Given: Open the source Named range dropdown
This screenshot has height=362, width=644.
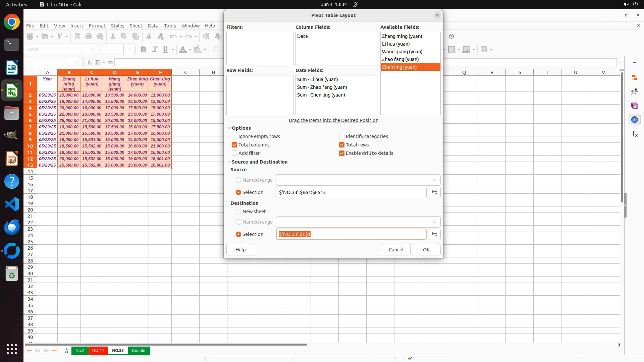Looking at the screenshot, I should [x=434, y=180].
